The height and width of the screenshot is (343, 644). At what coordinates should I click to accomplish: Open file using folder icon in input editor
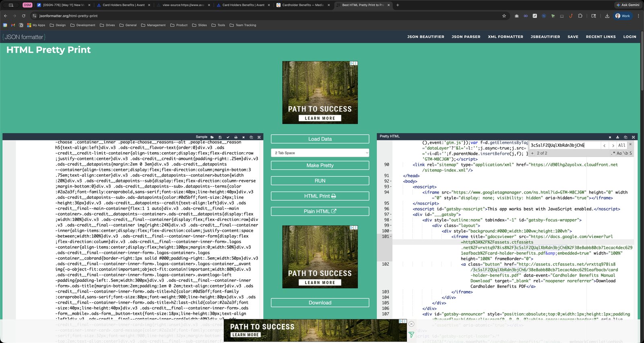[212, 137]
